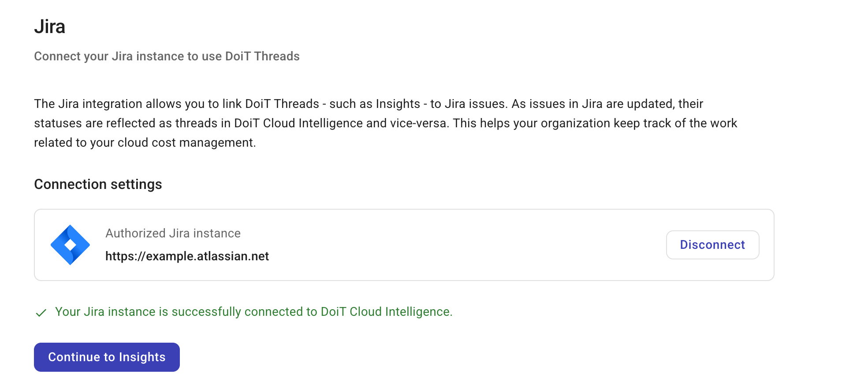This screenshot has height=392, width=868.
Task: Click the connection success message text
Action: click(x=253, y=311)
